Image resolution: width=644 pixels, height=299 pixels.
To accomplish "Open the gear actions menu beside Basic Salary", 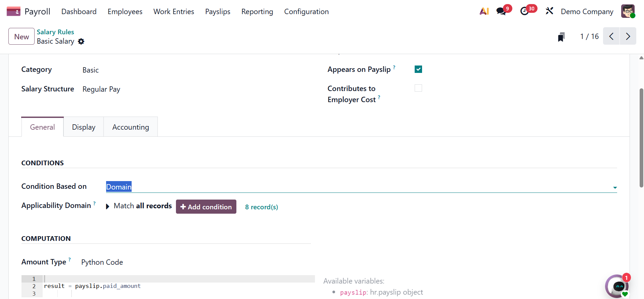I will pyautogui.click(x=81, y=41).
